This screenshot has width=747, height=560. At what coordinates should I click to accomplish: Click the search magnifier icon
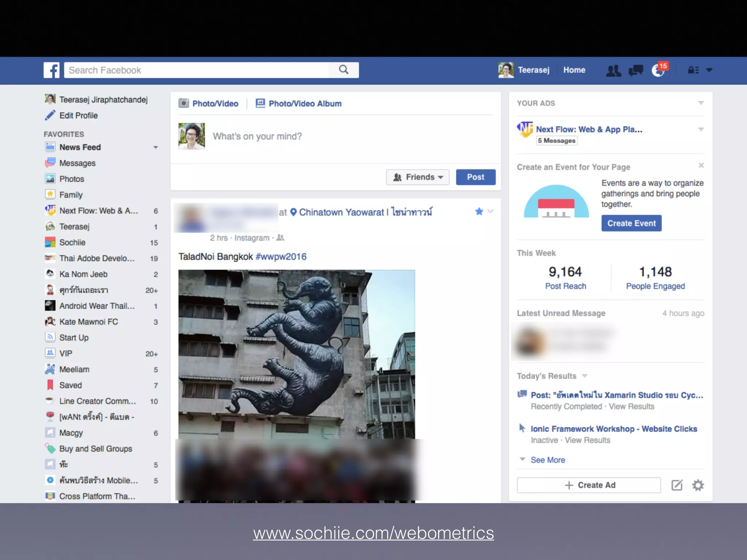pos(344,70)
